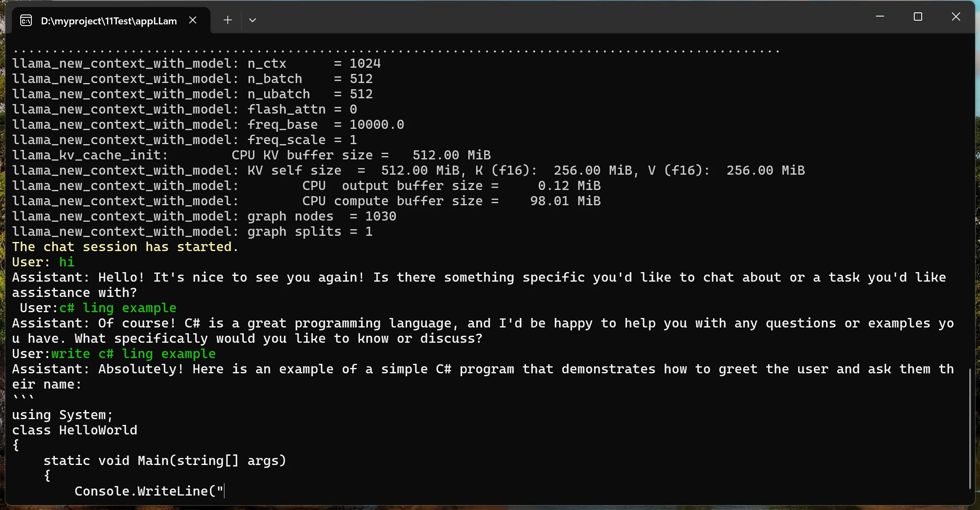Close the terminal window
The height and width of the screenshot is (510, 980).
click(956, 17)
